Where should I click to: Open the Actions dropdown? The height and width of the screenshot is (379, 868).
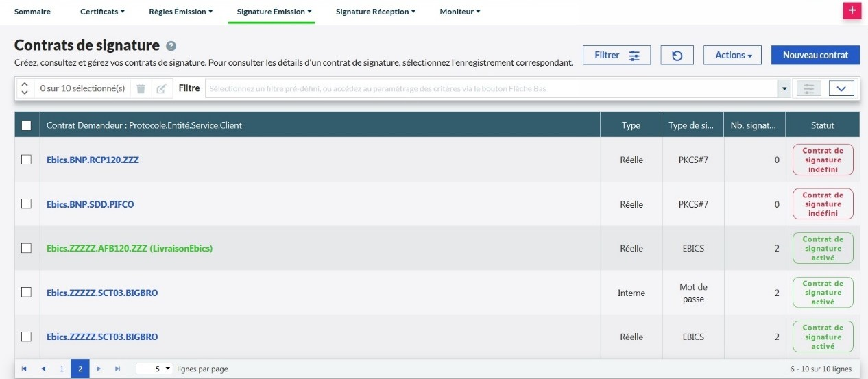(x=732, y=56)
